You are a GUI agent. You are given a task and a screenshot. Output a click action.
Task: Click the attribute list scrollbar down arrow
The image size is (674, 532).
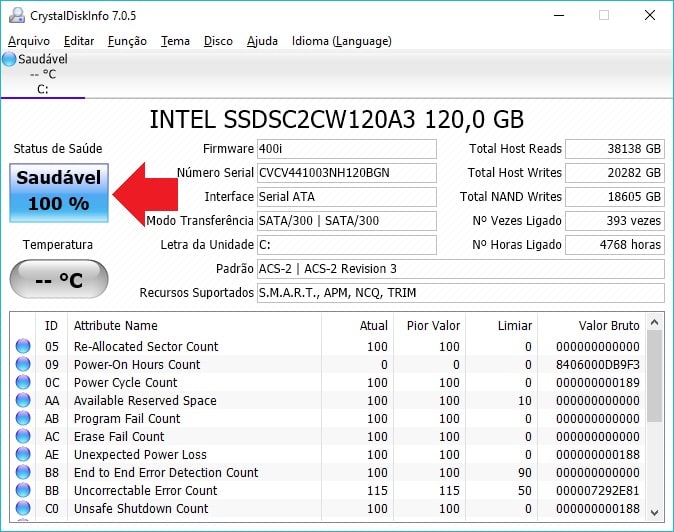pos(655,512)
